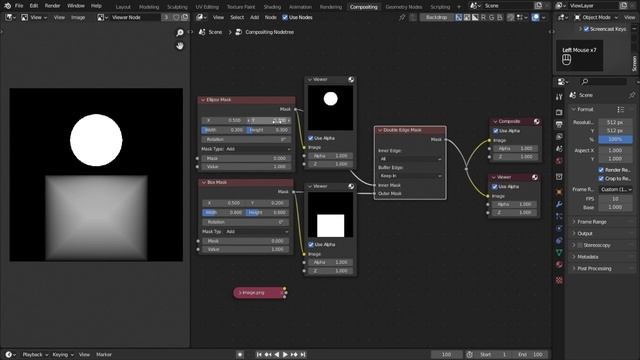Open the Render menu
This screenshot has height=360, width=640.
pyautogui.click(x=52, y=6)
